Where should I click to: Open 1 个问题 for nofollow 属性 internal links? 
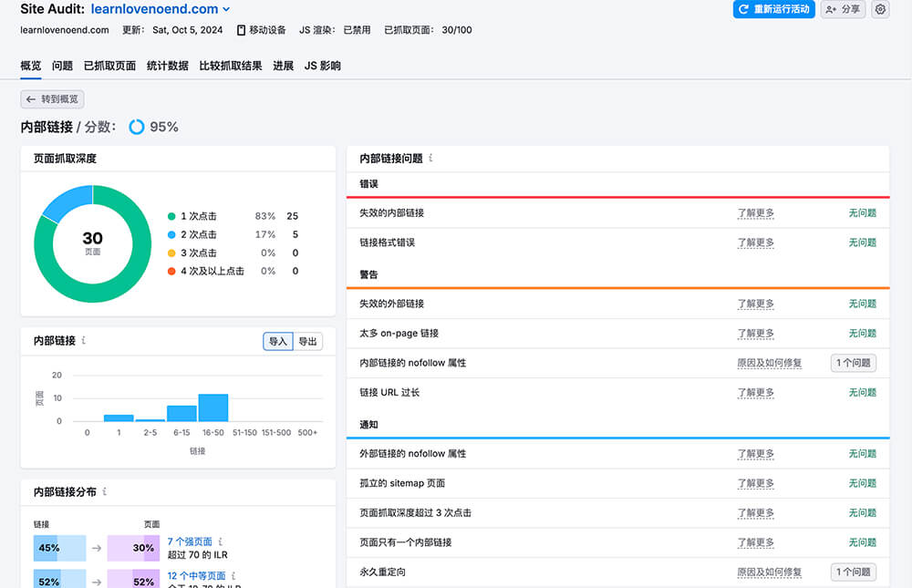tap(854, 363)
